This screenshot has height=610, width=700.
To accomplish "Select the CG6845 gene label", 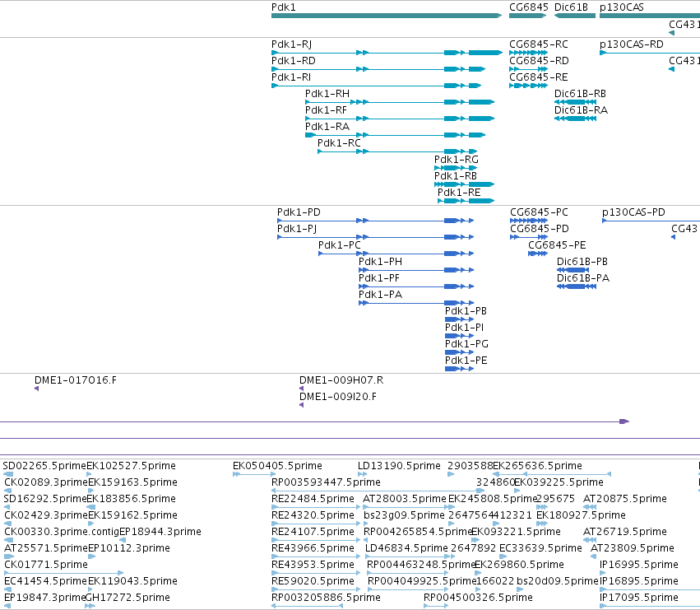I will (529, 7).
